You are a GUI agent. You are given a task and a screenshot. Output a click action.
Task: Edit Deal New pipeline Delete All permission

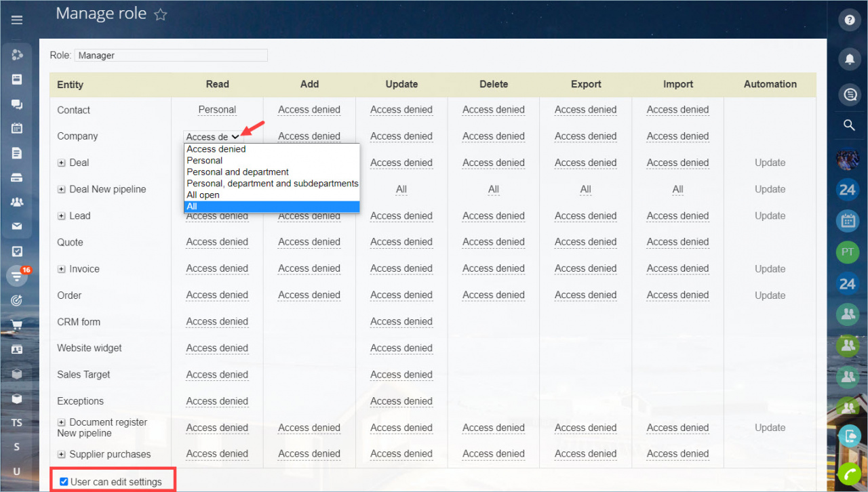(494, 189)
